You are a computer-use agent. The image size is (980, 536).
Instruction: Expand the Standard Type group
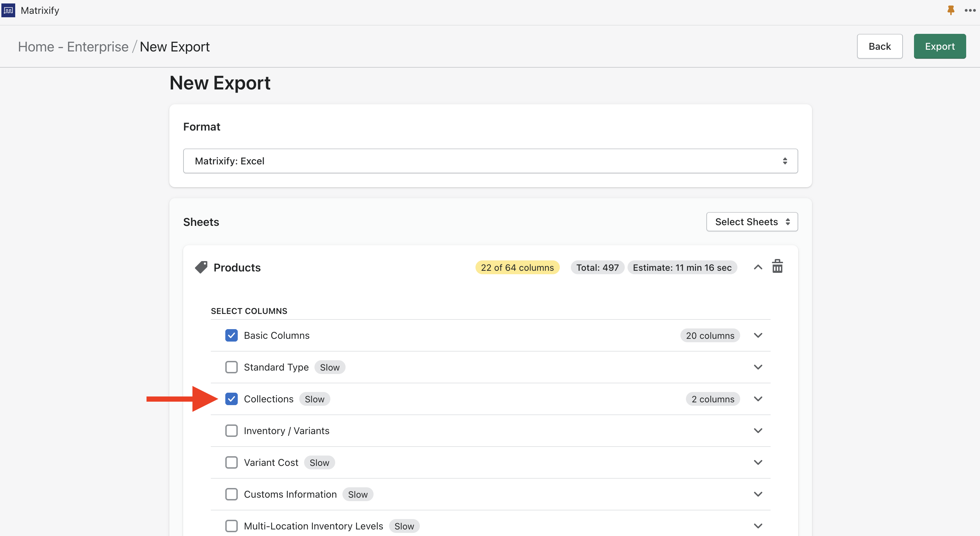(758, 367)
